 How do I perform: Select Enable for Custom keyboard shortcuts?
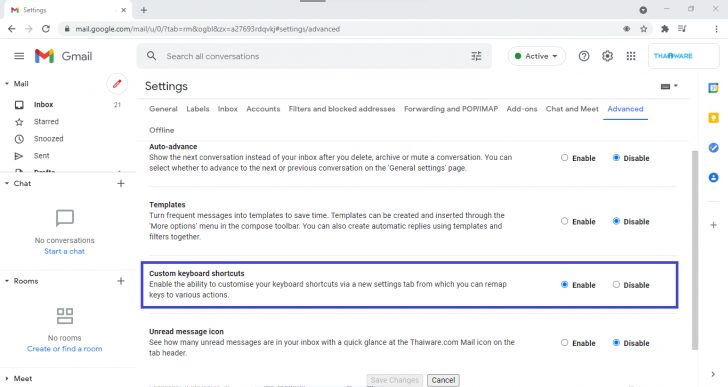[x=564, y=284]
